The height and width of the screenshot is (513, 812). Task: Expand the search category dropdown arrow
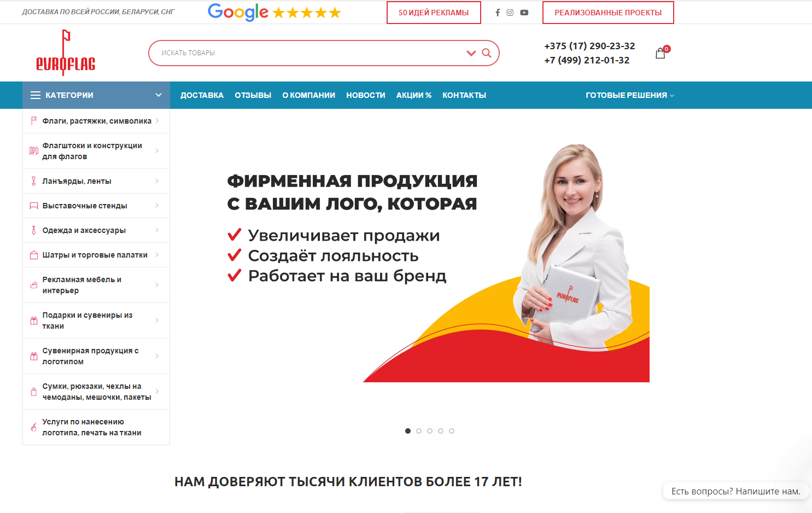click(471, 53)
